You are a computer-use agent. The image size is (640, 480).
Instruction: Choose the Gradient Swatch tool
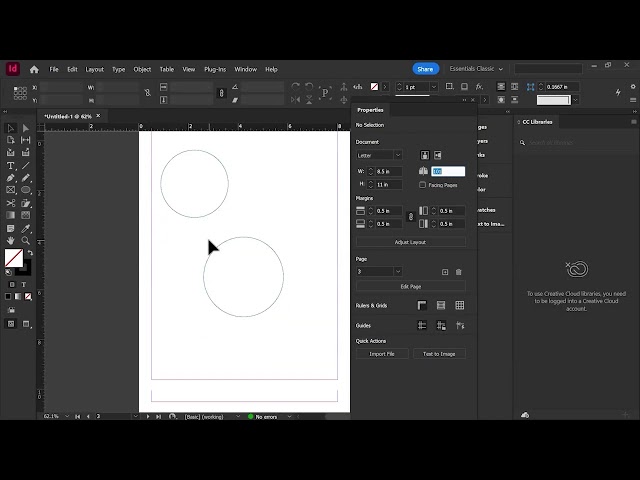tap(11, 215)
